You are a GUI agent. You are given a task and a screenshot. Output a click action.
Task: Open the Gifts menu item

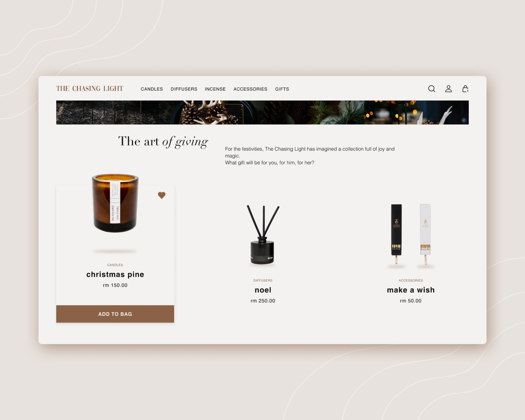pos(282,89)
